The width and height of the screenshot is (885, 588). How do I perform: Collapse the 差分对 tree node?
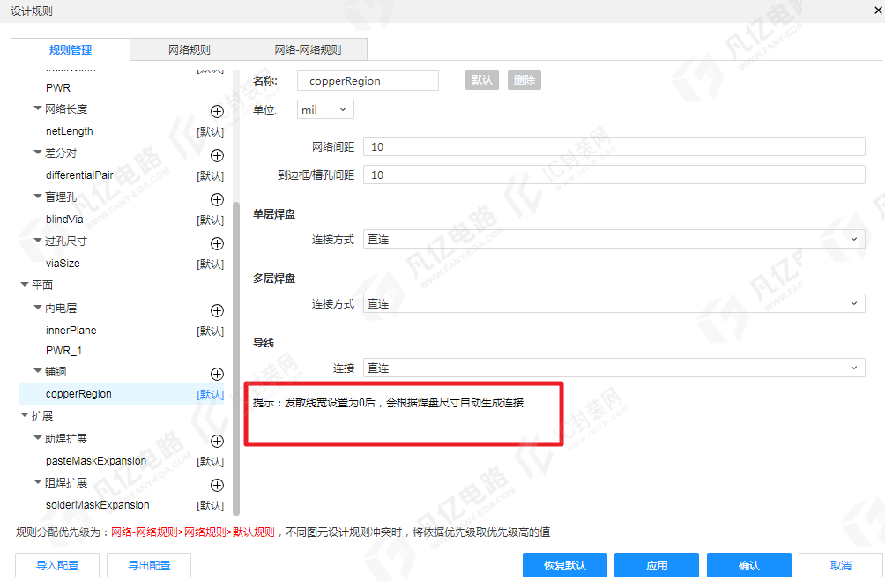tap(38, 152)
